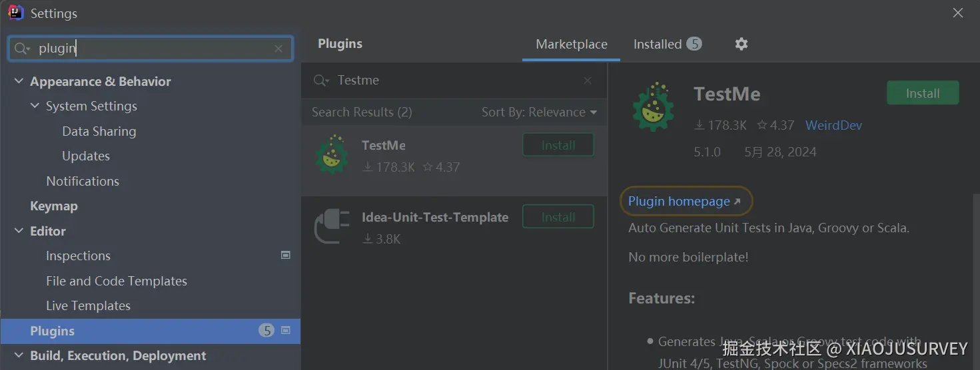Click the settings search input field
This screenshot has width=980, height=370.
(x=153, y=49)
